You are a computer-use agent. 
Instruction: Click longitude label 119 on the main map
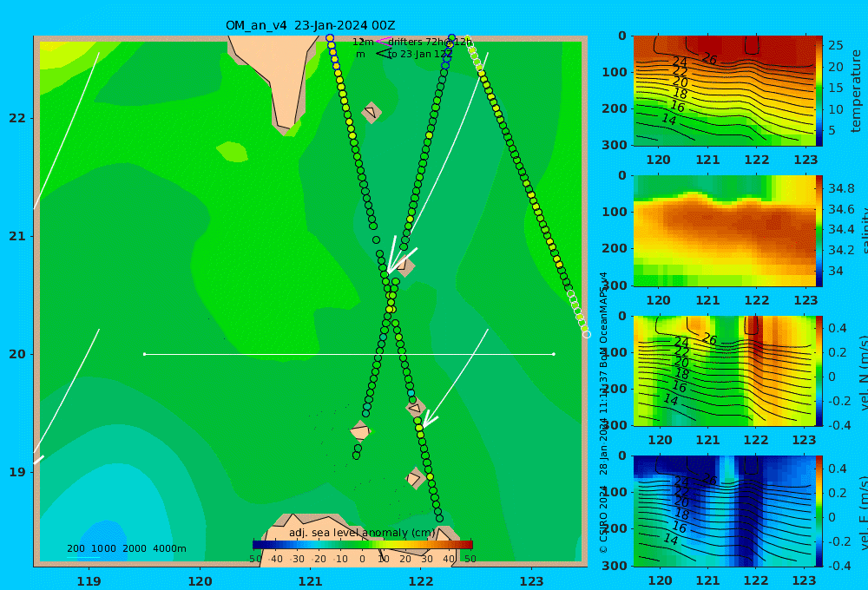[x=89, y=581]
